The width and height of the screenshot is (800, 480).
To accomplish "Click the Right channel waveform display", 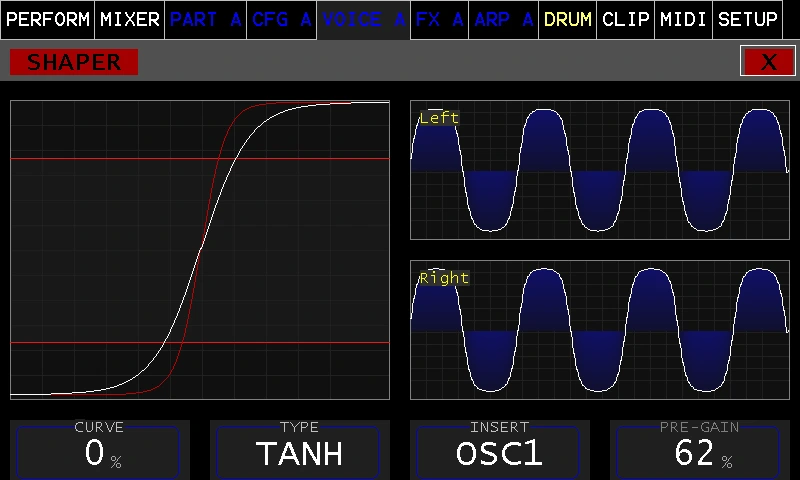I will point(600,330).
